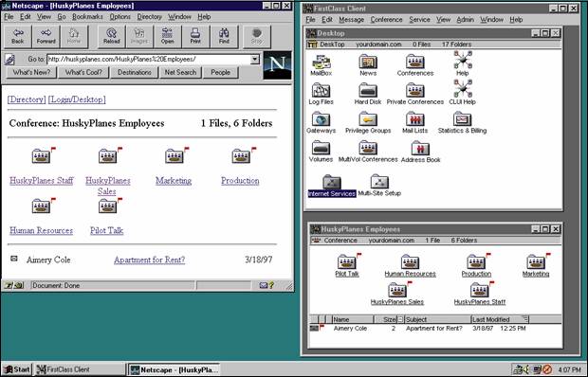Select the Privilege Groups key icon
The image size is (588, 377).
[x=368, y=119]
